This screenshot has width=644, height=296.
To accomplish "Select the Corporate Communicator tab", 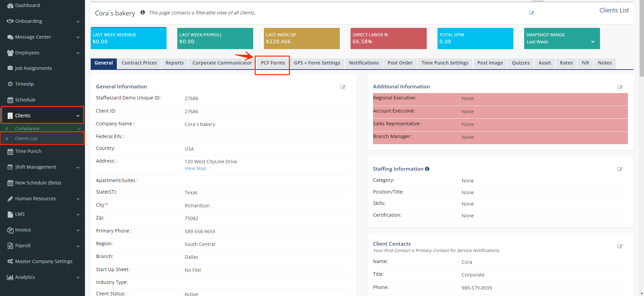I will (x=222, y=63).
